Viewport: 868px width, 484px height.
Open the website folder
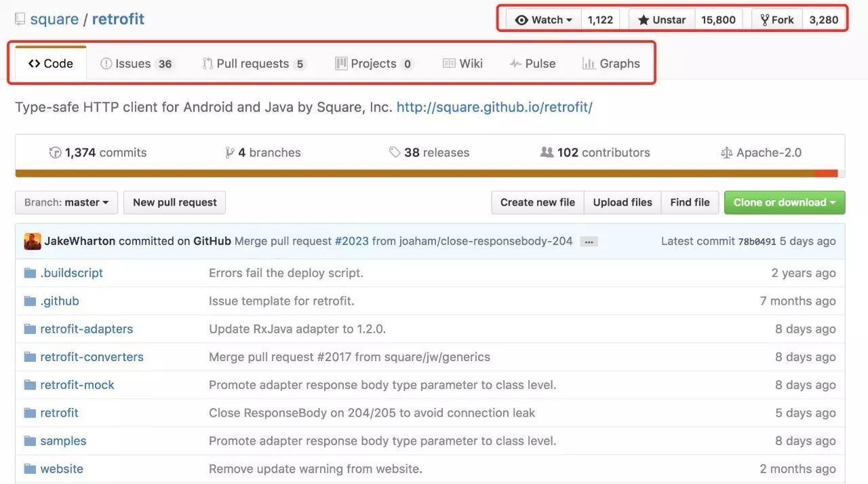tap(62, 469)
